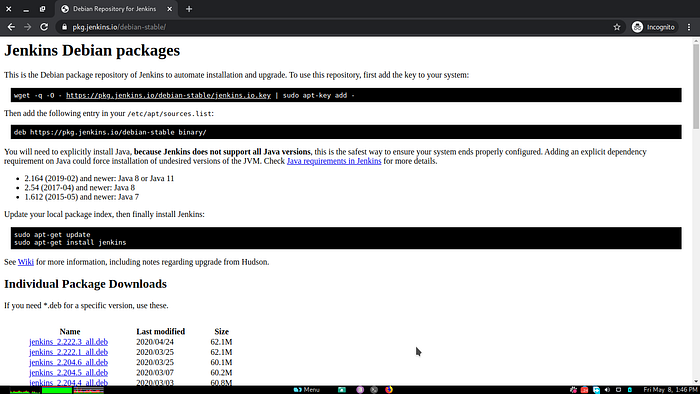700x394 pixels.
Task: Click the green taskbar app icon beside Menu
Action: coord(342,390)
